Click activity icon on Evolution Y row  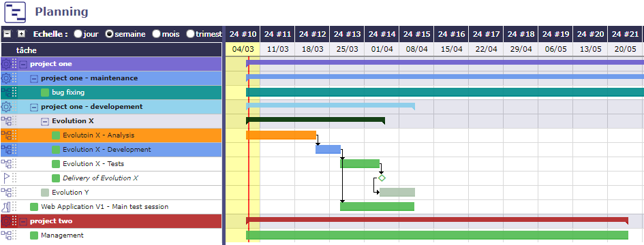pos(6,193)
